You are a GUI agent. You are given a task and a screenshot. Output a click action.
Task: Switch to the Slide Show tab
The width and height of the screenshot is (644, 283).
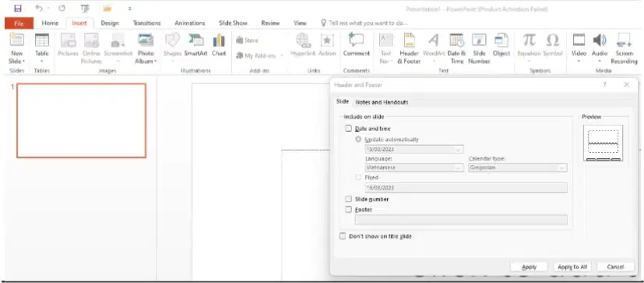(233, 23)
